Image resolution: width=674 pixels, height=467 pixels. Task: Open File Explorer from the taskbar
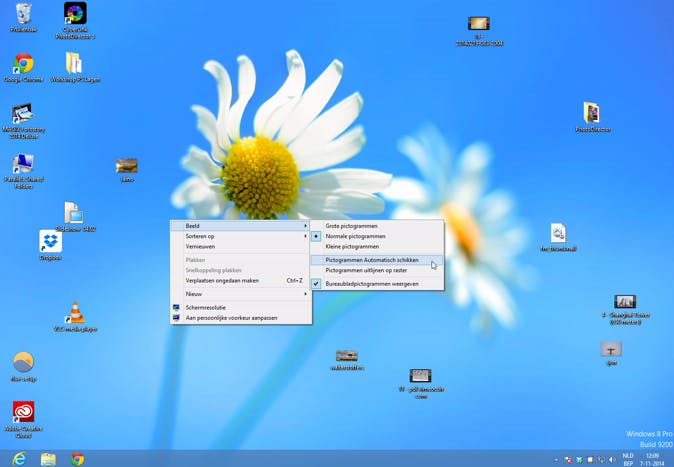pos(48,459)
